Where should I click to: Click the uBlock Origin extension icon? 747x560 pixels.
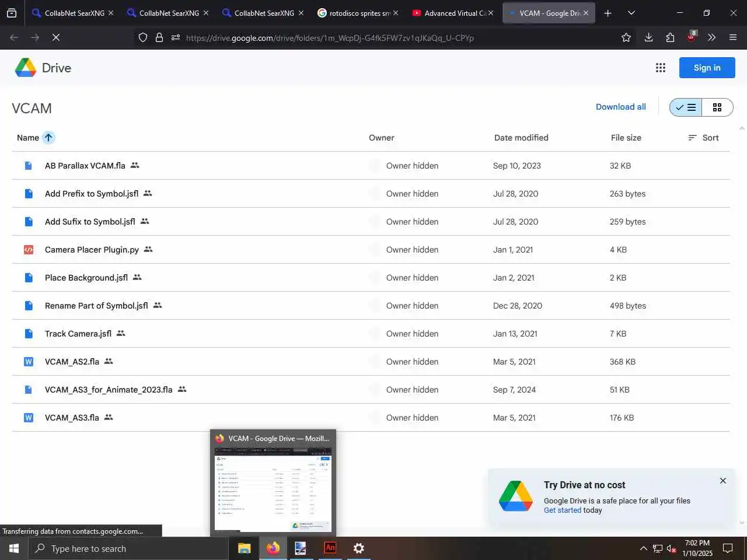pos(692,37)
